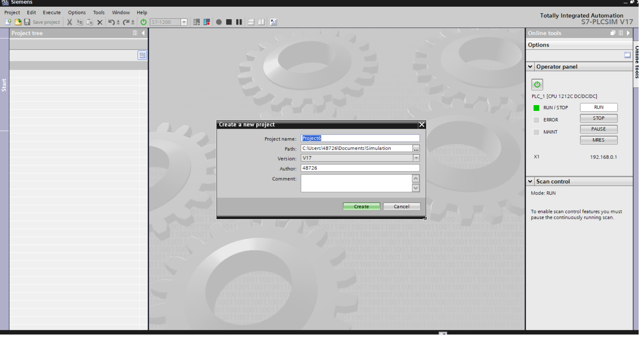The image size is (644, 362).
Task: Click the Paste icon in toolbar
Action: (90, 22)
